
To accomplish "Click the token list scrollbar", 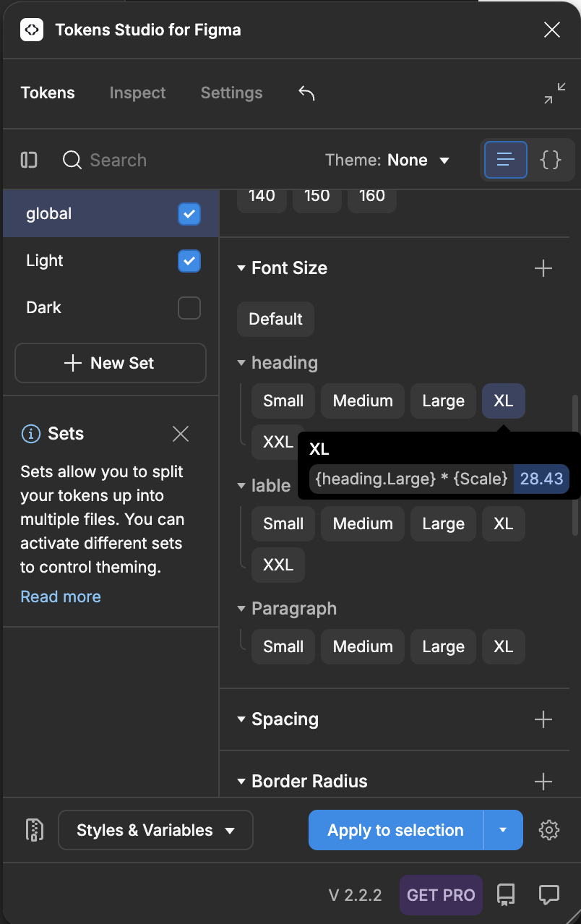I will click(575, 466).
